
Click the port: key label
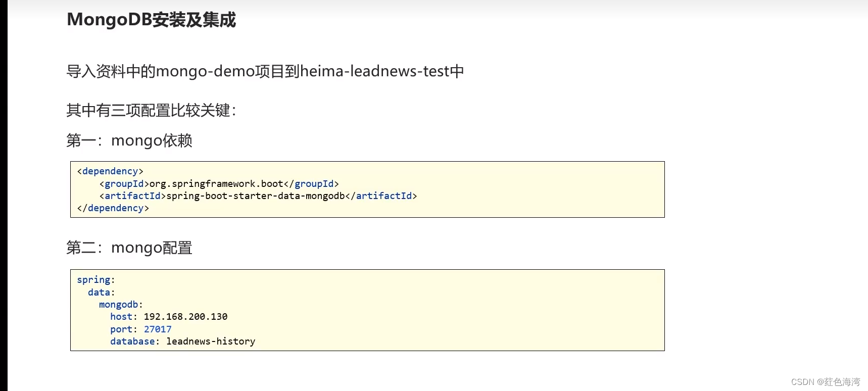(123, 329)
